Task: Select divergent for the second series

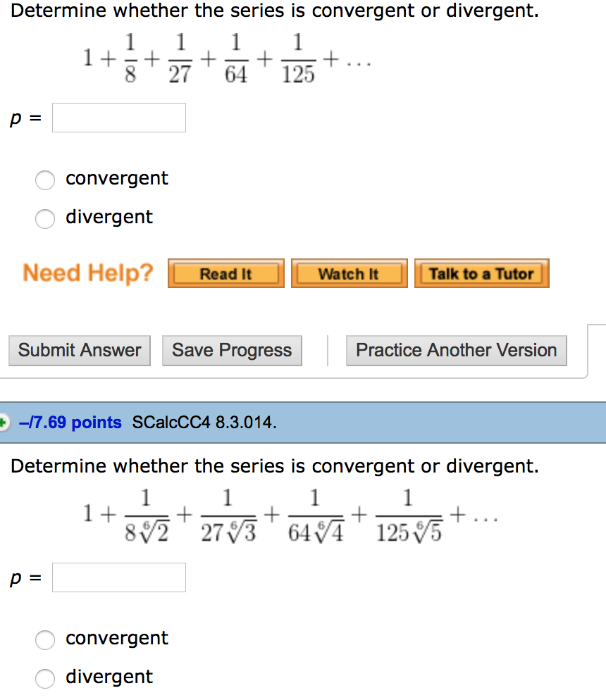Action: 45,679
